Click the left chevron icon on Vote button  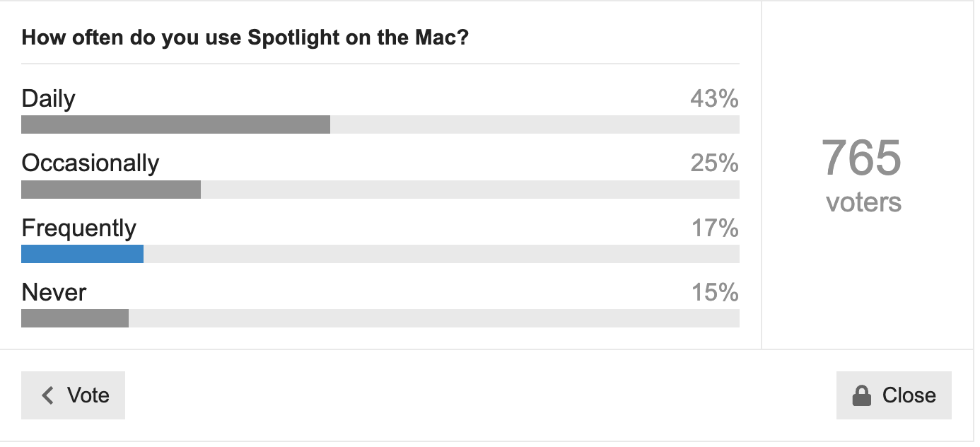coord(48,395)
